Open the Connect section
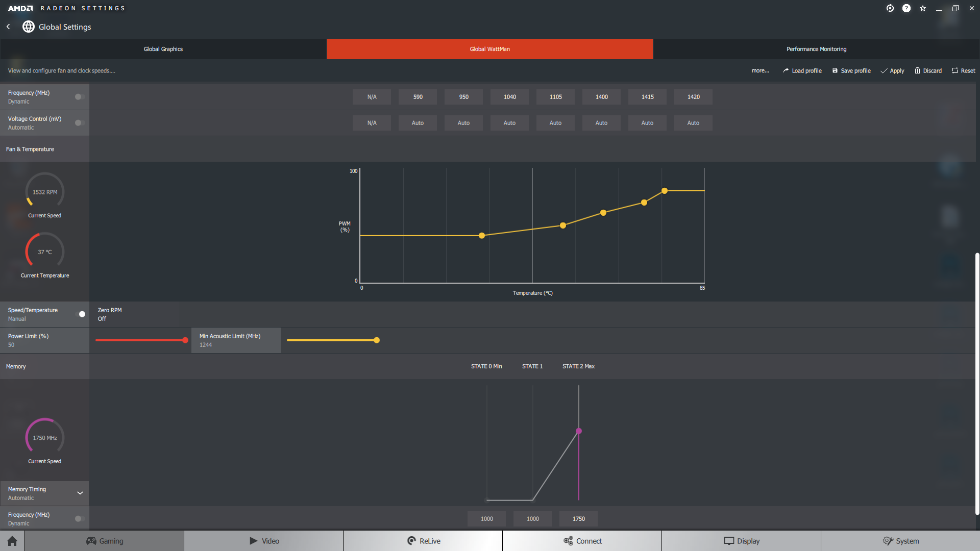This screenshot has height=551, width=980. (582, 541)
